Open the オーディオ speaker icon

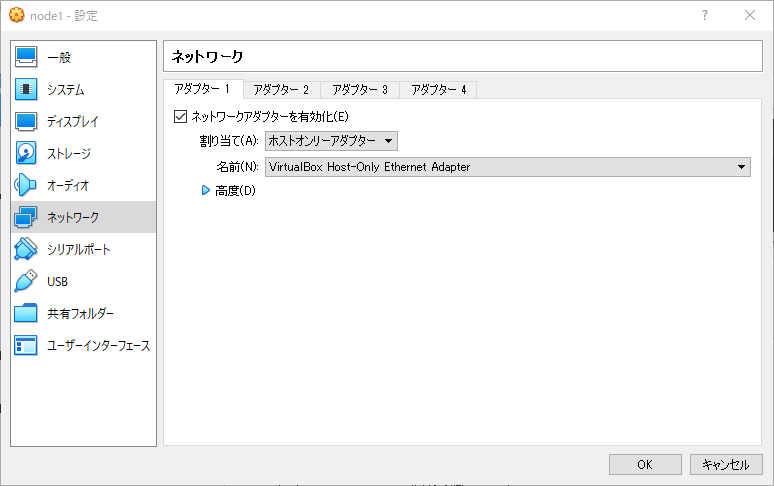pos(26,186)
